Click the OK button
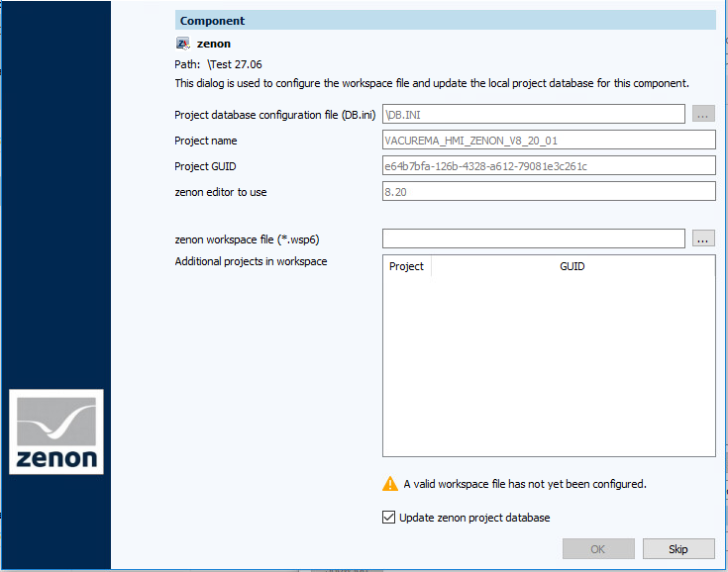This screenshot has height=572, width=728. coord(598,548)
